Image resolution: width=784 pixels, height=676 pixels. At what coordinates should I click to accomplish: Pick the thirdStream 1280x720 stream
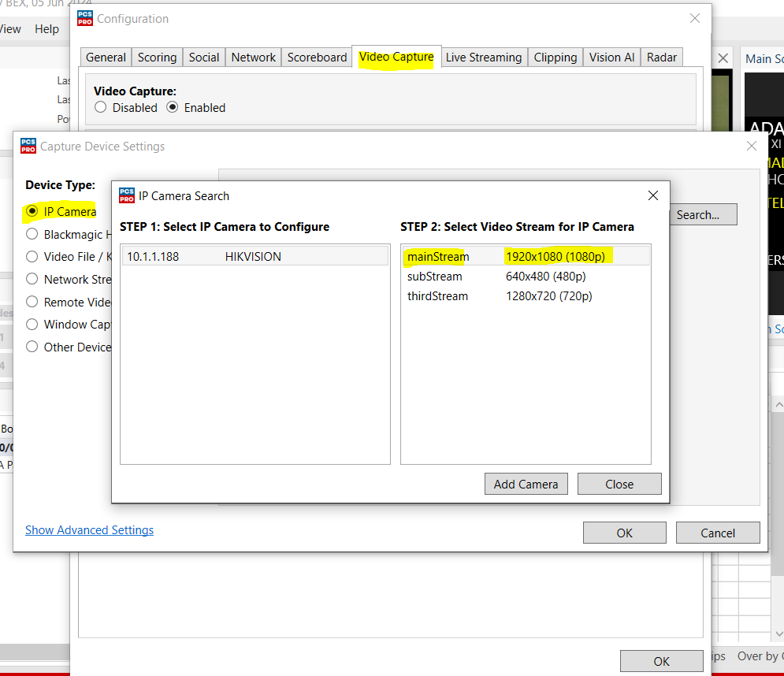525,296
